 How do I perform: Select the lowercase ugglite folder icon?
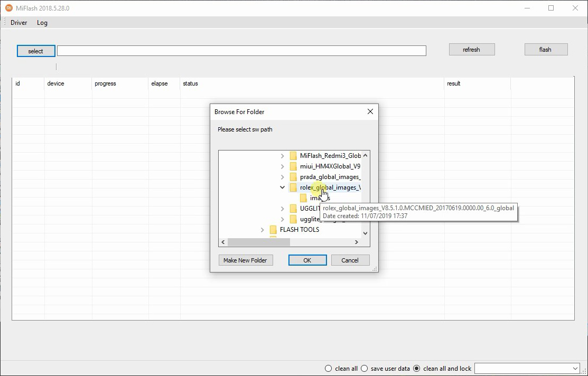tap(293, 219)
